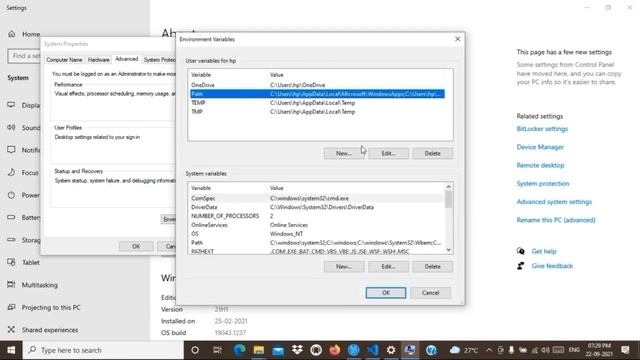Viewport: 640px width, 360px height.
Task: Cancel the Environment Variables dialog
Action: 431,293
